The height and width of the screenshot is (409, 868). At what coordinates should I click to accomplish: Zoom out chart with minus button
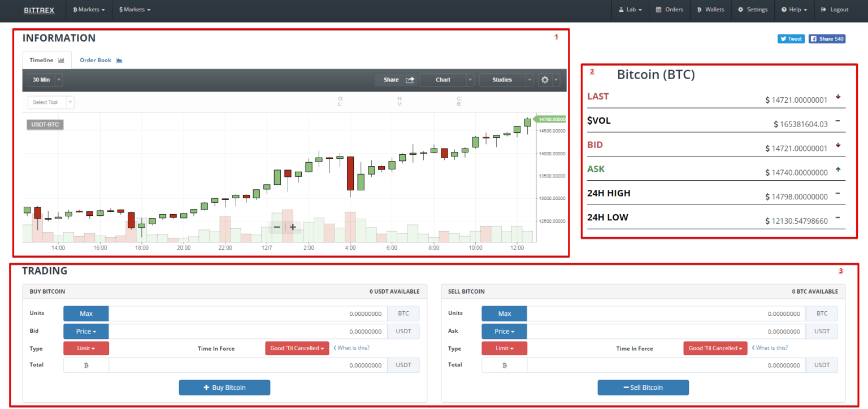pyautogui.click(x=277, y=227)
